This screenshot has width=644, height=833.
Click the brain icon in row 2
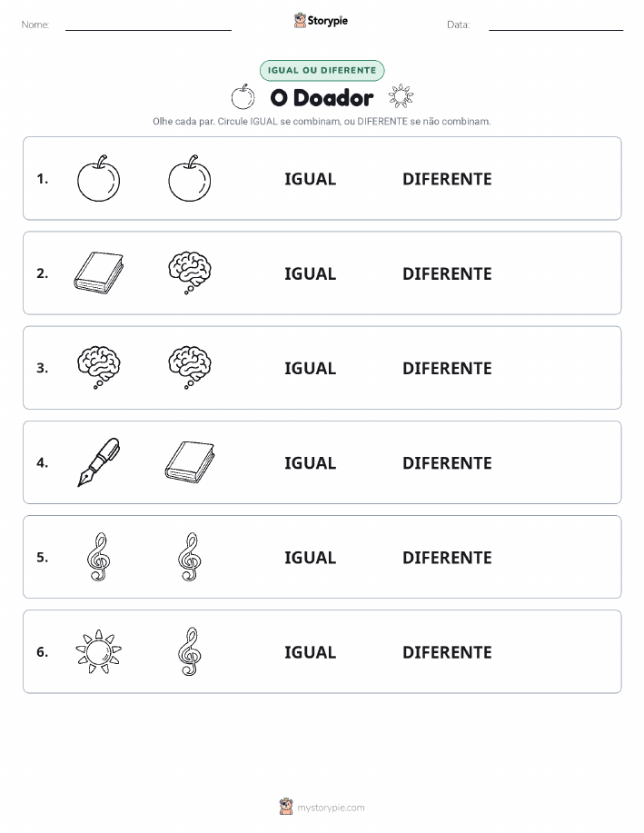tap(190, 273)
